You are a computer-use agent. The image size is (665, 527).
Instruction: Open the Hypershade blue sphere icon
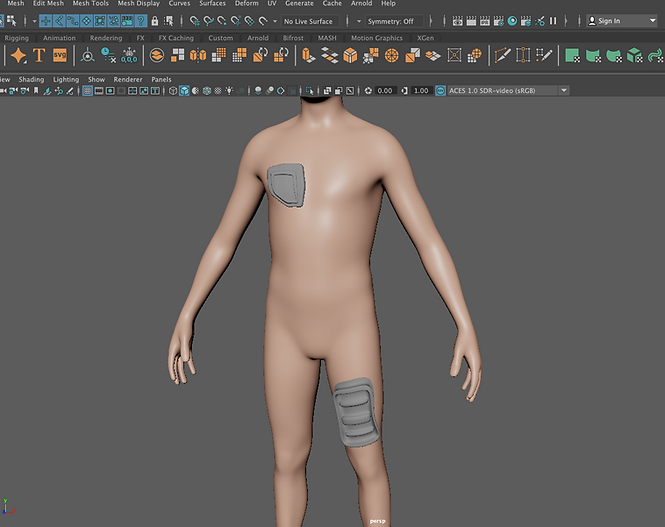tap(512, 21)
